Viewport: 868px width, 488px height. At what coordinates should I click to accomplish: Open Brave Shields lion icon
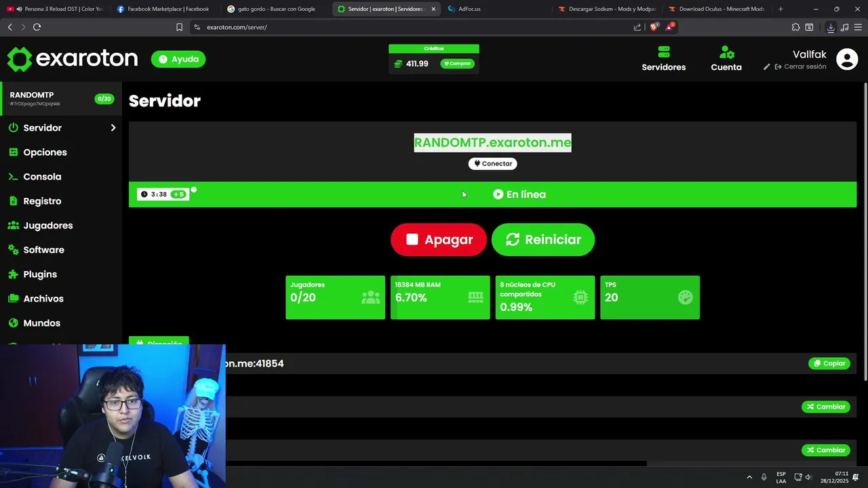pyautogui.click(x=654, y=27)
